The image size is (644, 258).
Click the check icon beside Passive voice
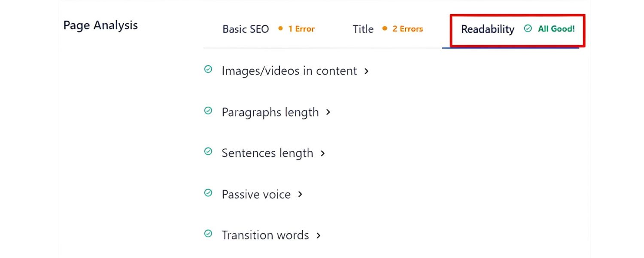pos(208,193)
